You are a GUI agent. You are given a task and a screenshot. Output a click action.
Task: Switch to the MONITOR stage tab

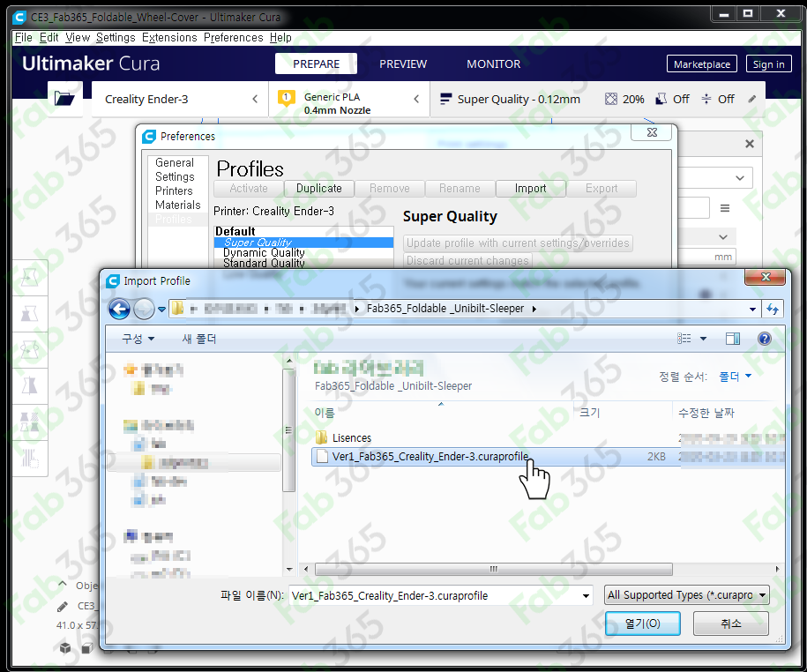tap(494, 63)
